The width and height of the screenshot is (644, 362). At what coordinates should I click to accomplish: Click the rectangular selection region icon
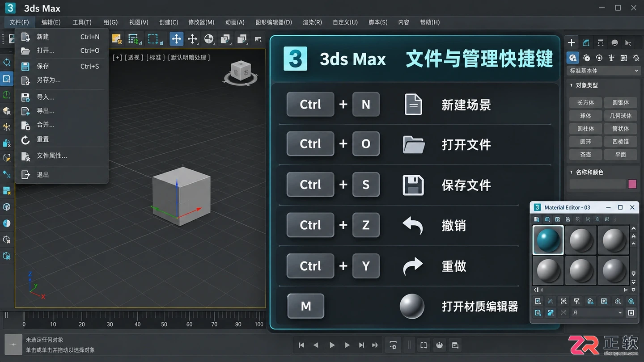point(153,39)
